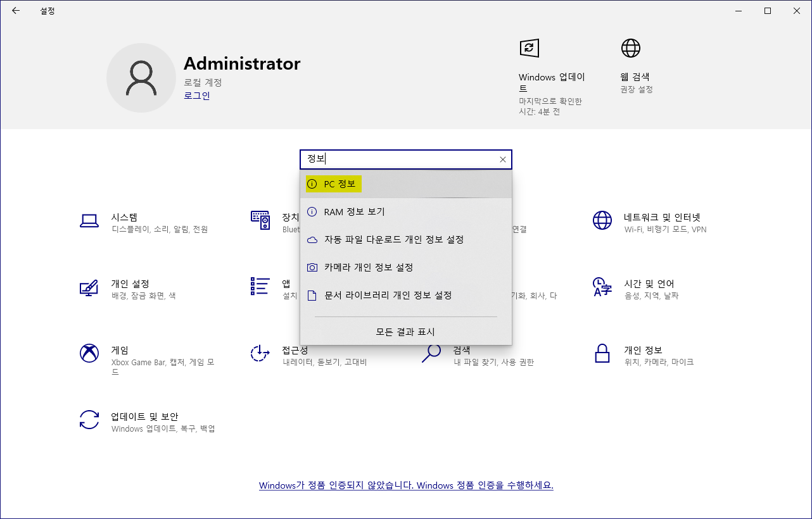812x519 pixels.
Task: Open the Administrator profile picture
Action: pyautogui.click(x=141, y=78)
